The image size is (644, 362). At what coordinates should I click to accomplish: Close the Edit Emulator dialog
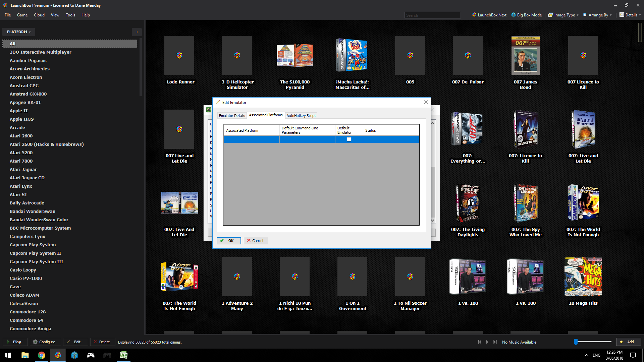coord(426,102)
